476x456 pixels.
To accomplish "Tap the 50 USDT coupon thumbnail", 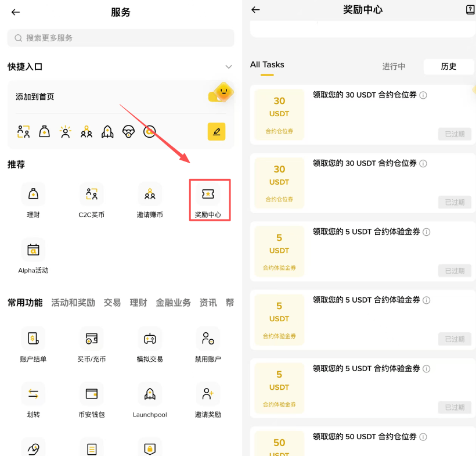I will point(279,444).
